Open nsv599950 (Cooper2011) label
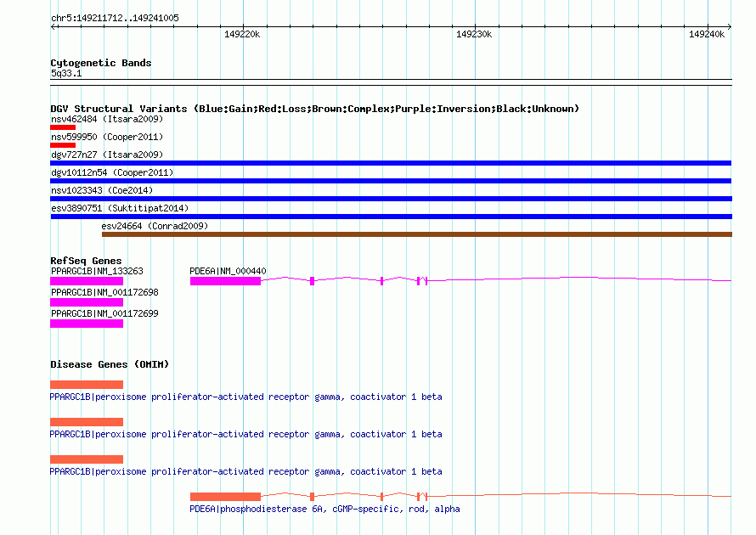The image size is (756, 535). click(x=107, y=137)
